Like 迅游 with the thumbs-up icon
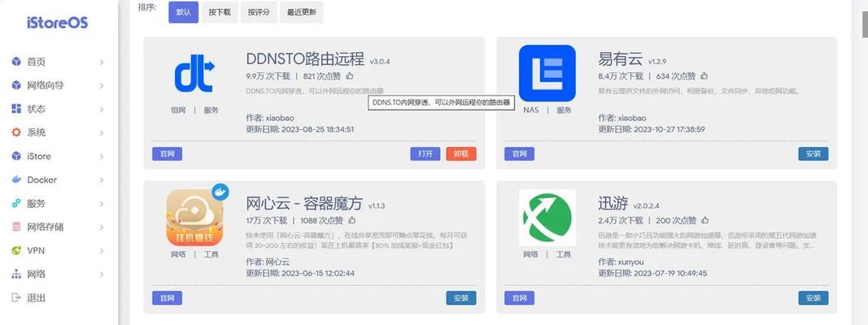The width and height of the screenshot is (868, 325). pos(704,220)
